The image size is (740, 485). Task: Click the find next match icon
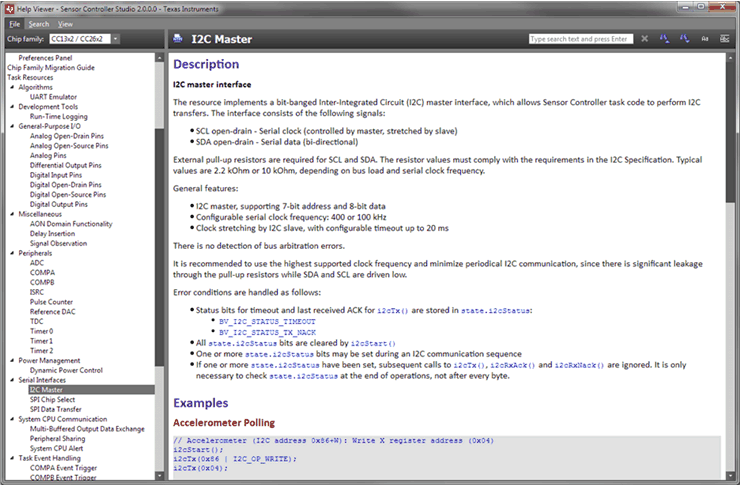684,39
